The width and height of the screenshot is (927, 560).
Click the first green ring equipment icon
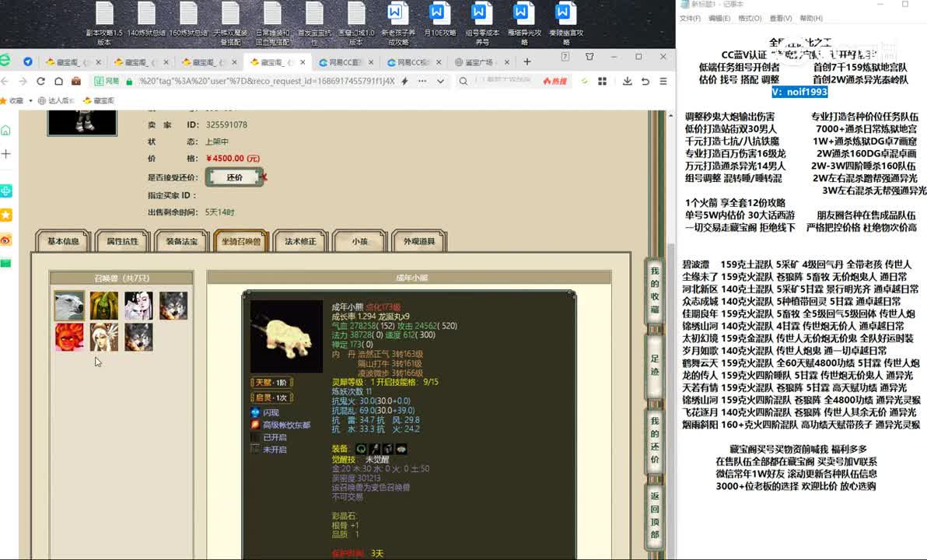(x=362, y=449)
